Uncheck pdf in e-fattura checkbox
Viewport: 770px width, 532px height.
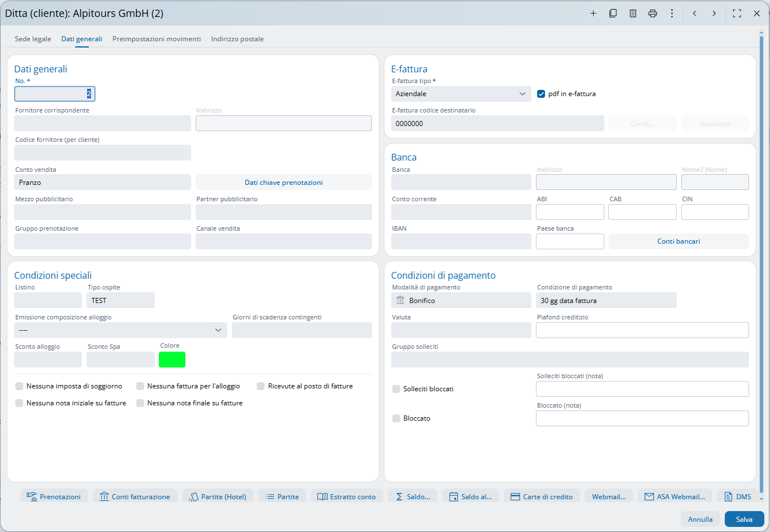541,94
